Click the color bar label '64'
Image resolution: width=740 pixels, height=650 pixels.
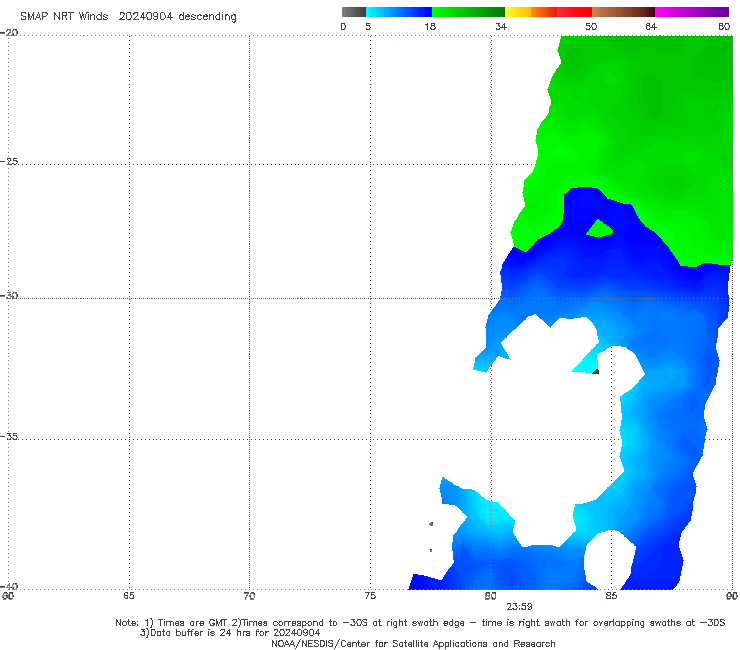click(x=651, y=26)
